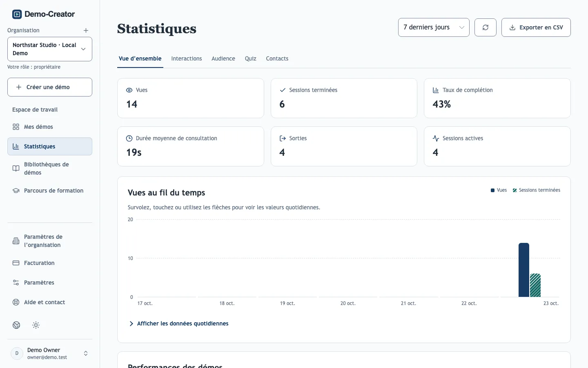The width and height of the screenshot is (588, 368).
Task: Go to the Audience tab
Action: coord(223,58)
